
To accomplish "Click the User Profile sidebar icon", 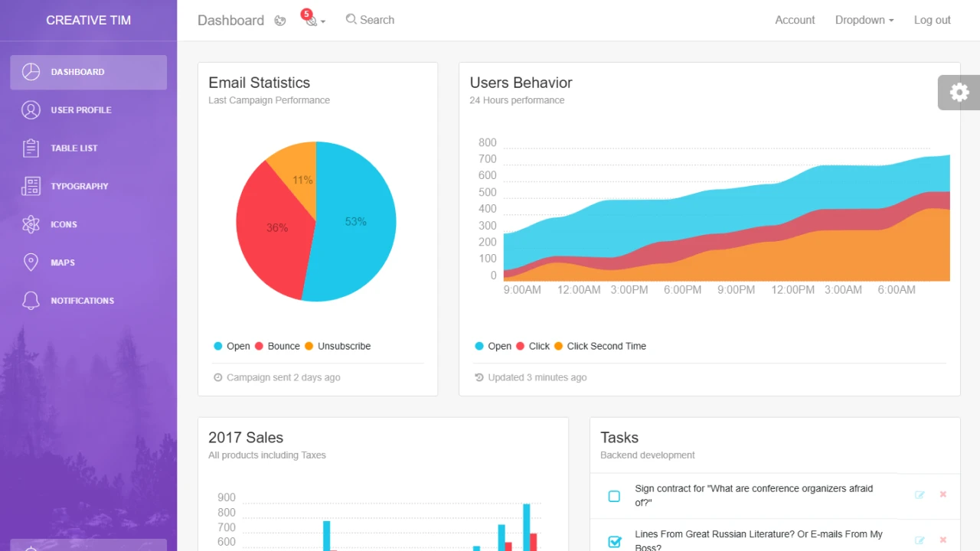I will tap(31, 110).
